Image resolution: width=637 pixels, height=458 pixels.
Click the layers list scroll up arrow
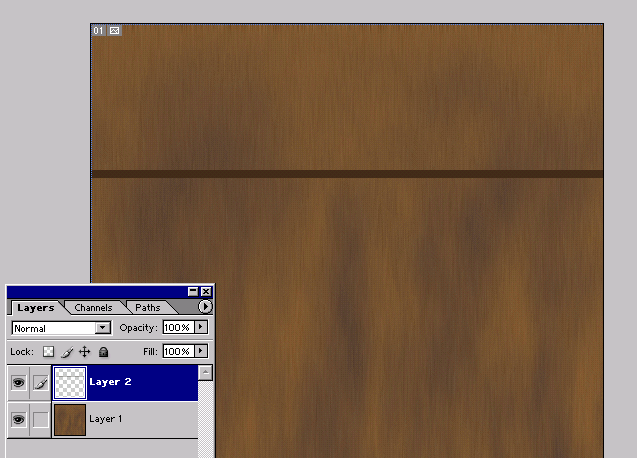pyautogui.click(x=206, y=372)
